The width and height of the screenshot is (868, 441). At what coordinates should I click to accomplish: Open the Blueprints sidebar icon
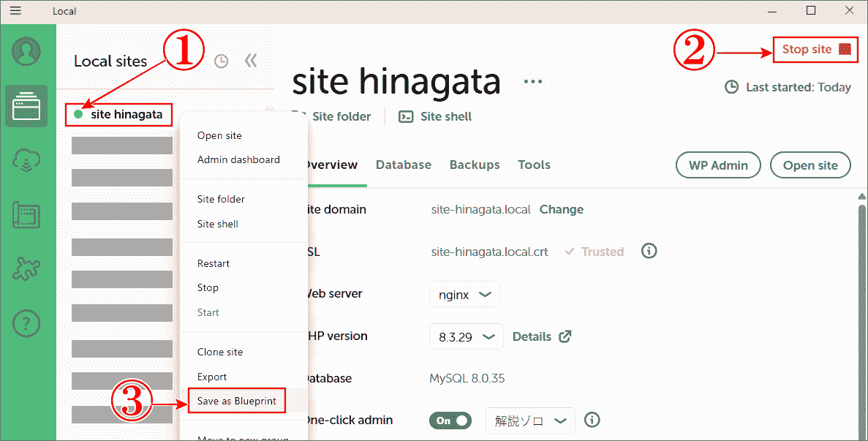click(x=26, y=215)
